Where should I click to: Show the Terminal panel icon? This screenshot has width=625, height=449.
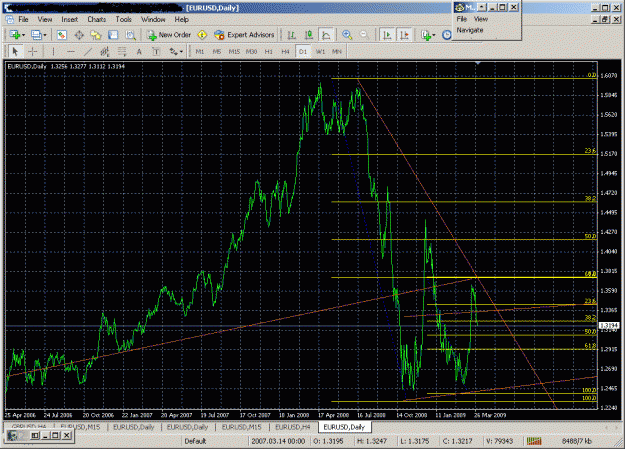point(113,35)
